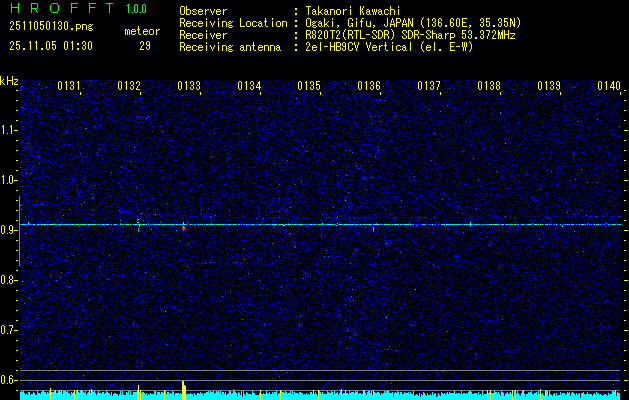Click the 0137 time marker
Image resolution: width=629 pixels, height=400 pixels.
[429, 85]
